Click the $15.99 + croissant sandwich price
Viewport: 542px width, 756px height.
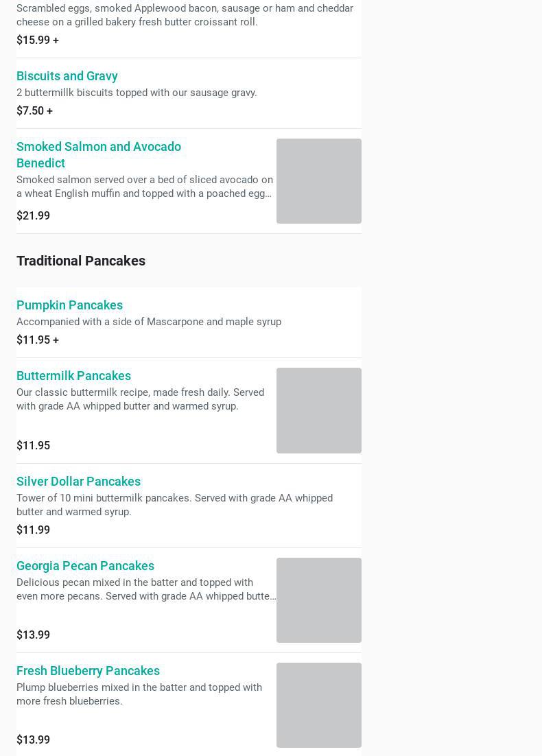click(38, 40)
